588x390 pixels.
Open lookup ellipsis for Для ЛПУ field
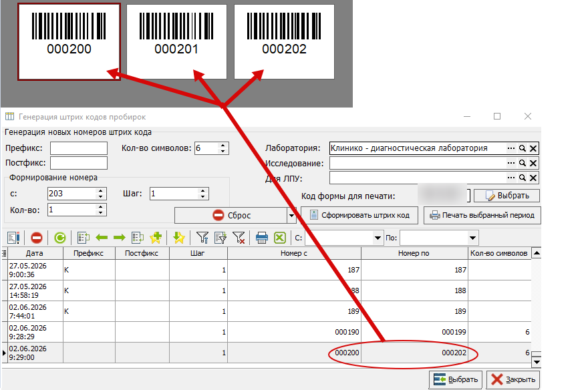tap(510, 178)
